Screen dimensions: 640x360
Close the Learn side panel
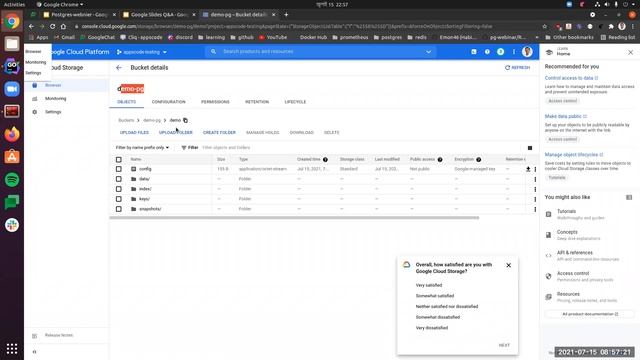click(631, 52)
